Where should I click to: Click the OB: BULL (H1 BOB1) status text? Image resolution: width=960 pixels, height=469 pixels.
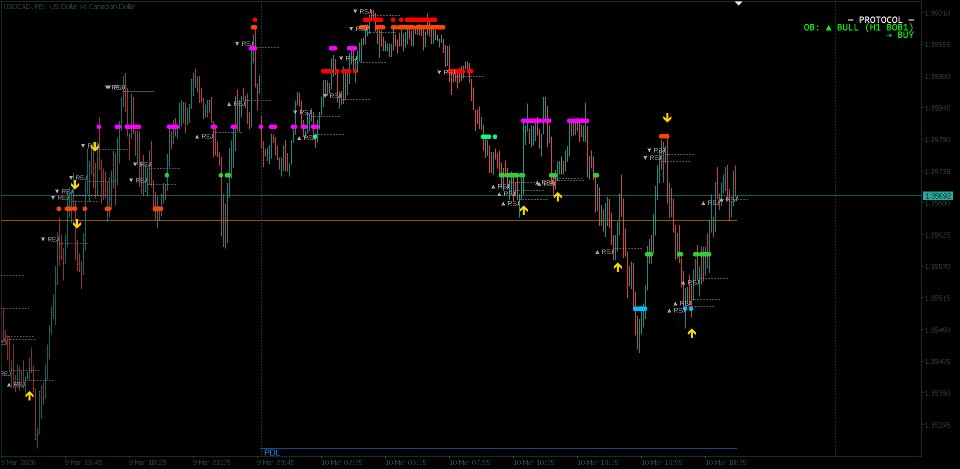click(x=858, y=28)
